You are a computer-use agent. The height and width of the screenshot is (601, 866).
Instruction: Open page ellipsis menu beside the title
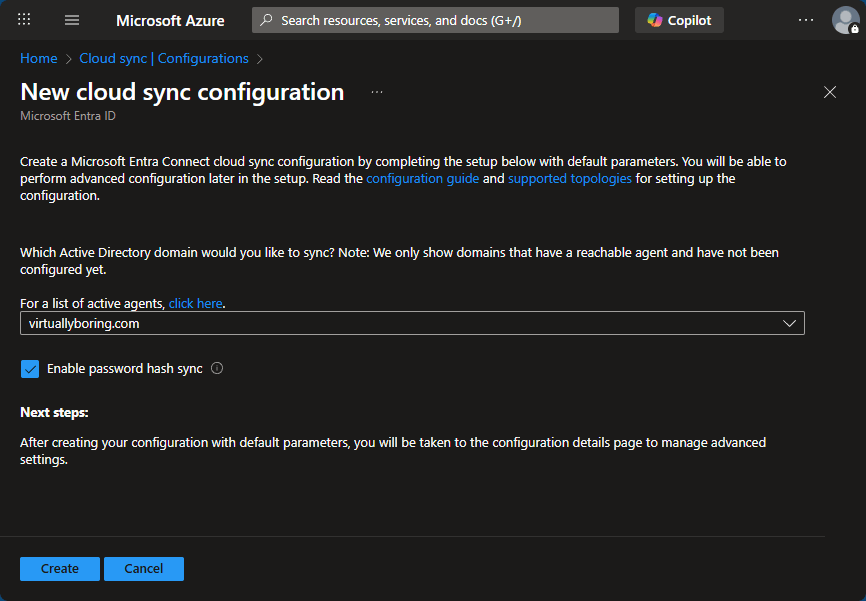(377, 92)
